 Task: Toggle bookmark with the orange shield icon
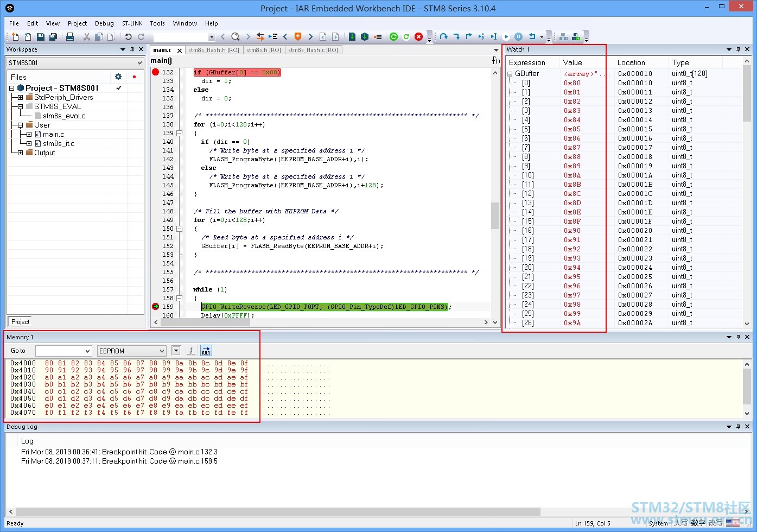tap(298, 36)
